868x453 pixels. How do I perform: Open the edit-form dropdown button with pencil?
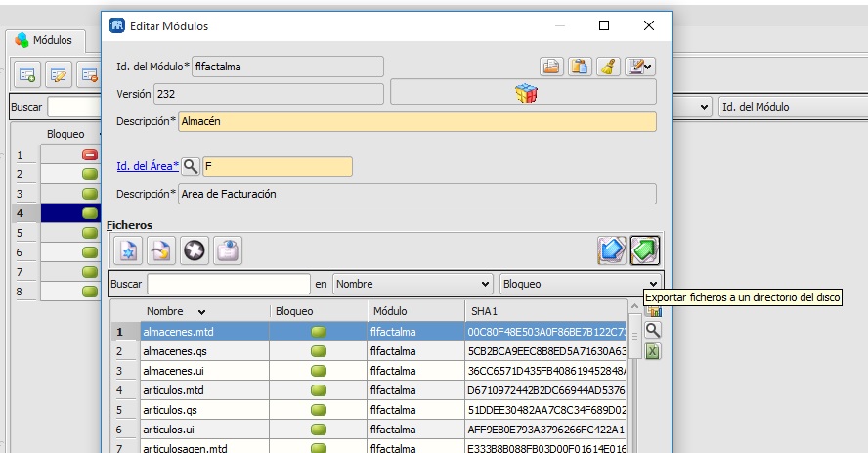(x=640, y=67)
